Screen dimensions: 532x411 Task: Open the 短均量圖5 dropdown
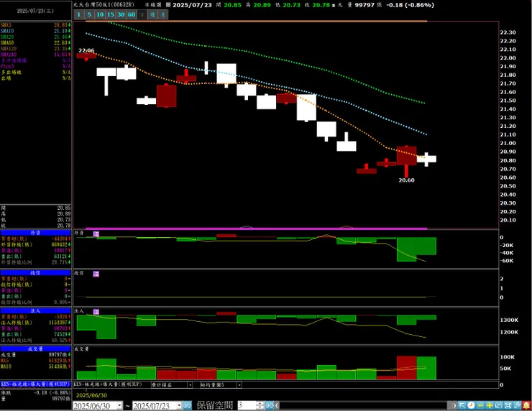[239, 385]
